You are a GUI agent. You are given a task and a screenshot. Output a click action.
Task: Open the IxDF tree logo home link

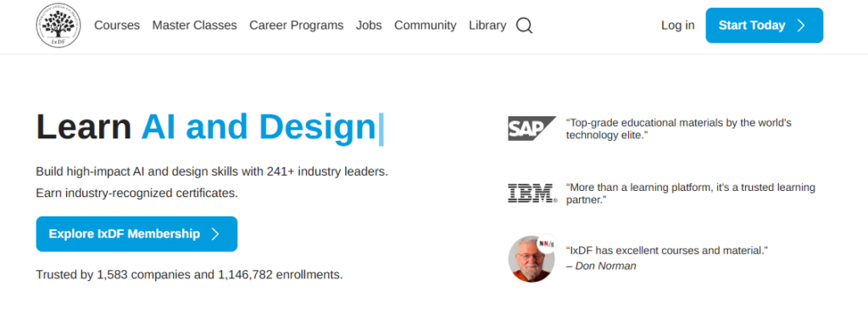[58, 25]
